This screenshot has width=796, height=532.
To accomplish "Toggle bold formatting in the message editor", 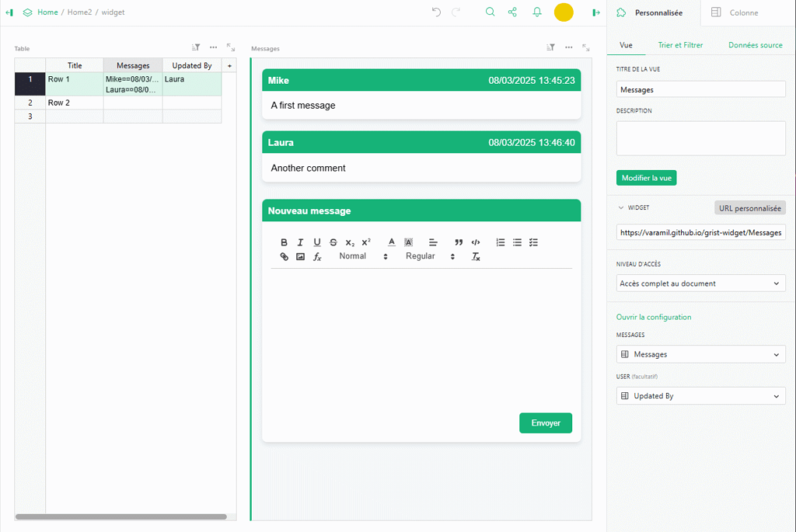I will (x=284, y=242).
